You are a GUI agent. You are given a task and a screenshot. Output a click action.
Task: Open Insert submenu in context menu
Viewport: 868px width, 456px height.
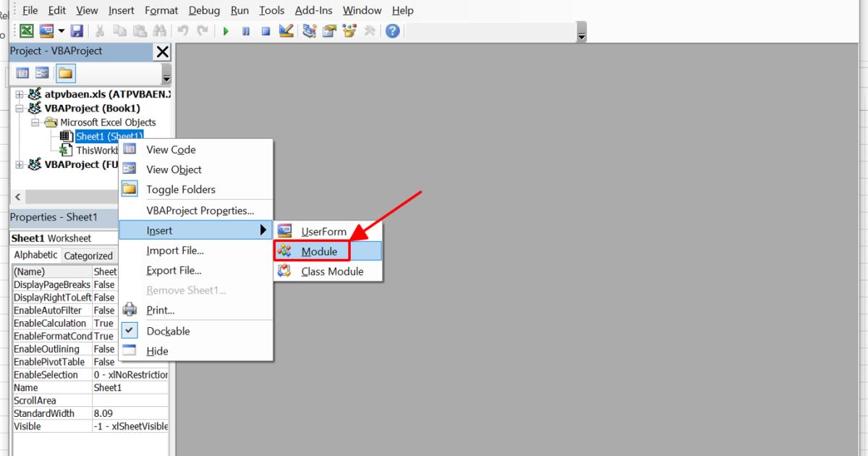195,231
